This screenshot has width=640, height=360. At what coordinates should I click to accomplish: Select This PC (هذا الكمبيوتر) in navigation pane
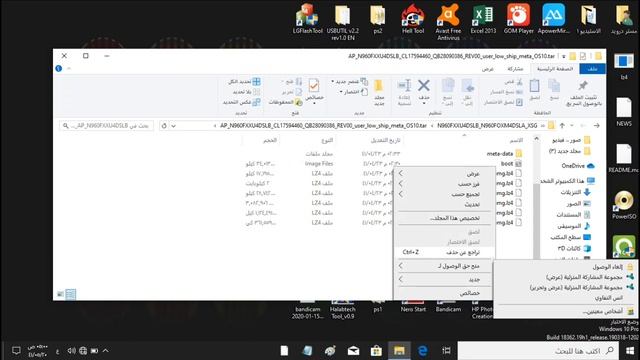[x=567, y=181]
